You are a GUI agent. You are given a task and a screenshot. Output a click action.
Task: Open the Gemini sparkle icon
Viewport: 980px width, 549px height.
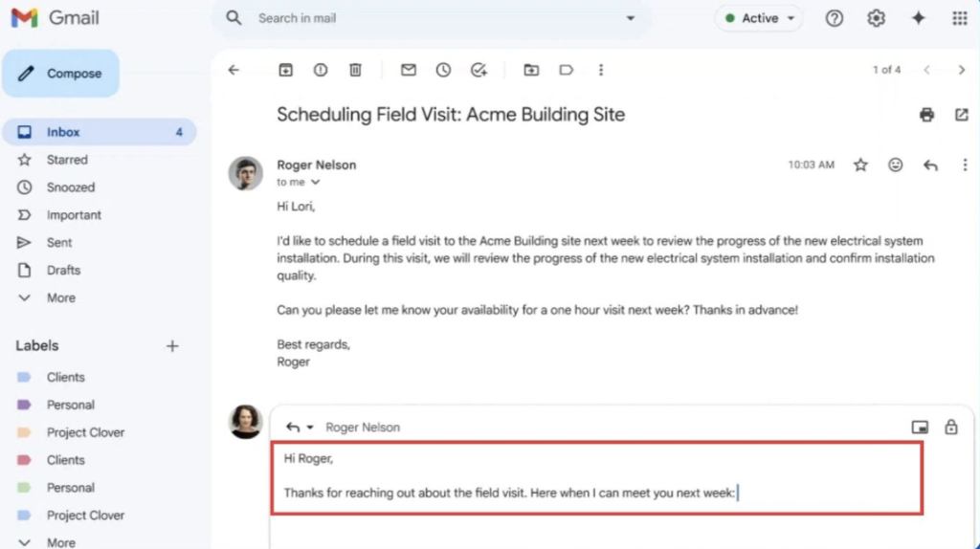coord(918,18)
